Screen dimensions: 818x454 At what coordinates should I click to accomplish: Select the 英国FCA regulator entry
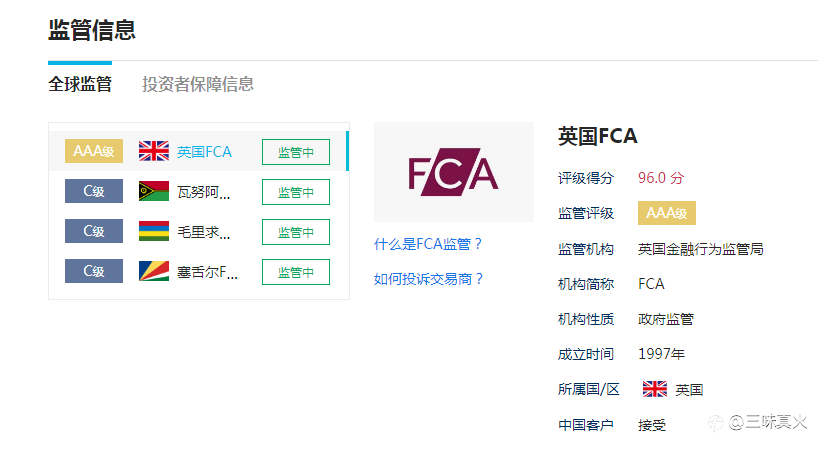point(204,152)
